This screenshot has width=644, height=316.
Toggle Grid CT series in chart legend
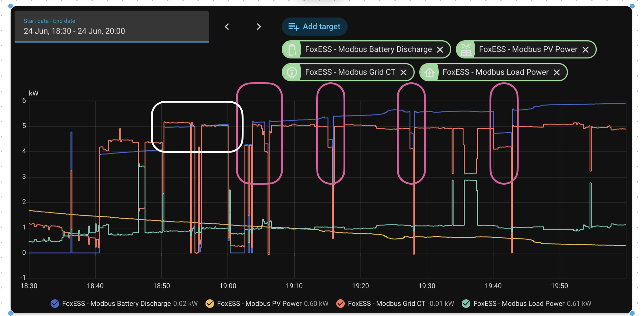[x=340, y=304]
